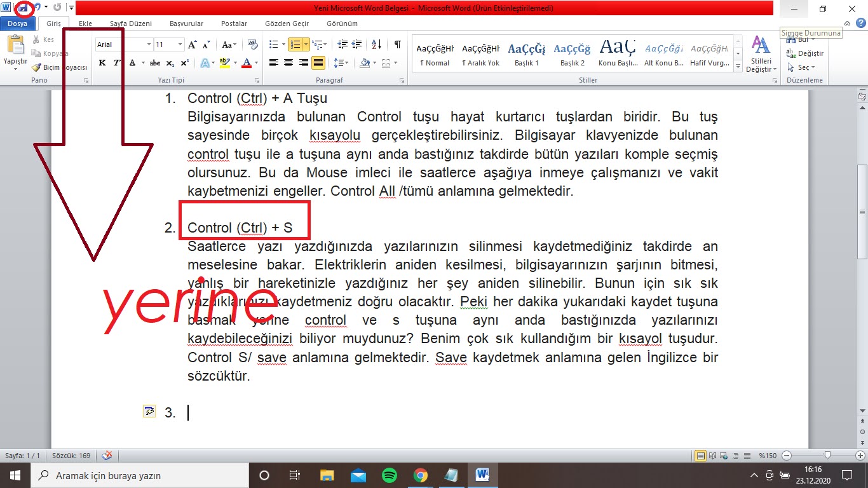Open Chrome from the taskbar
Image resolution: width=868 pixels, height=488 pixels.
[x=420, y=475]
